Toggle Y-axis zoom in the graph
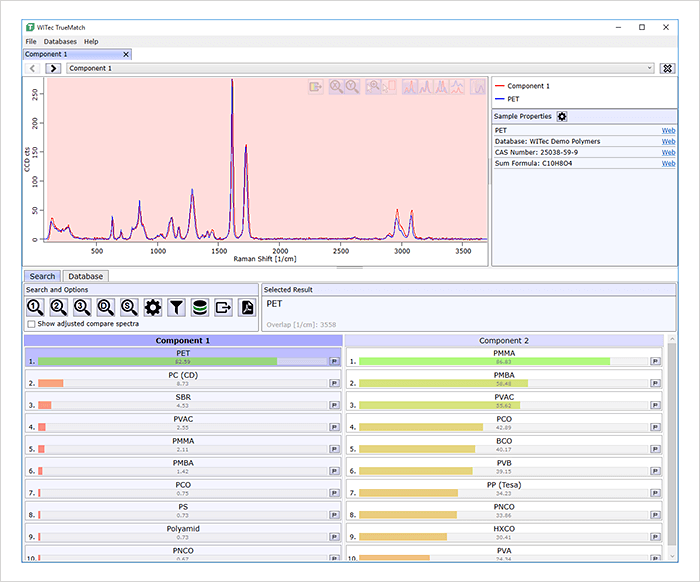The height and width of the screenshot is (582, 700). [x=352, y=87]
